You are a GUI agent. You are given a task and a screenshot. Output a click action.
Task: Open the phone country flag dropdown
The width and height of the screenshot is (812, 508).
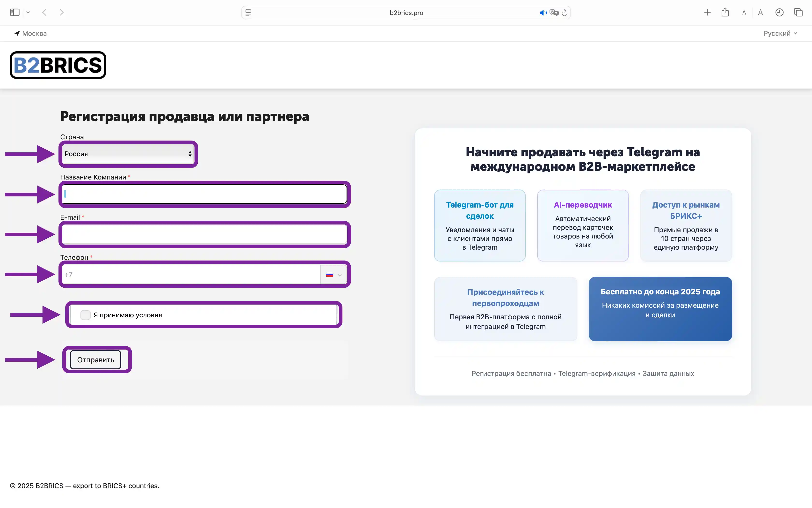(x=333, y=275)
